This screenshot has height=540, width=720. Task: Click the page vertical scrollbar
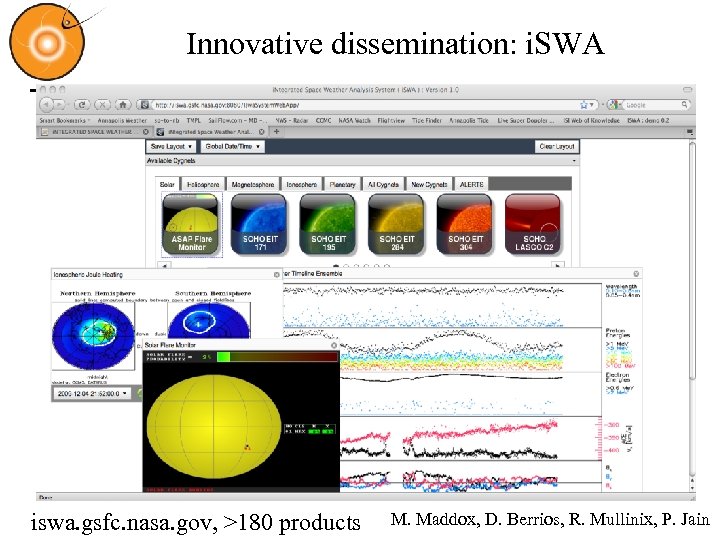point(692,261)
